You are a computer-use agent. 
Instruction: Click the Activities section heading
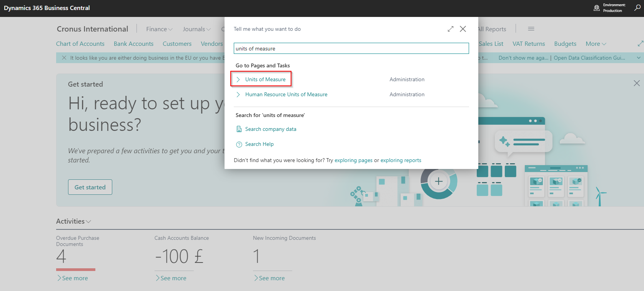(x=70, y=221)
